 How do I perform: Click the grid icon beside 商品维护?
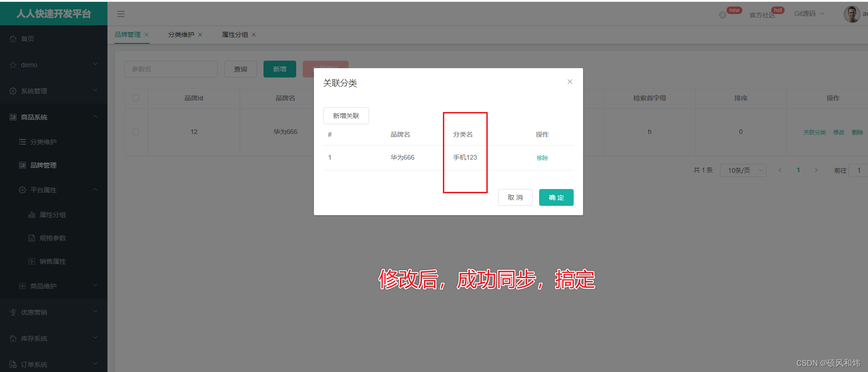click(x=22, y=286)
